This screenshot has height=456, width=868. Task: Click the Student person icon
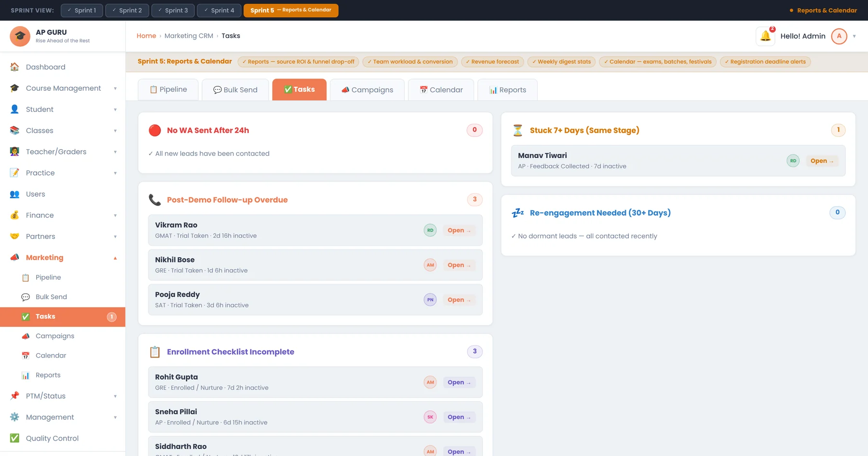(15, 110)
